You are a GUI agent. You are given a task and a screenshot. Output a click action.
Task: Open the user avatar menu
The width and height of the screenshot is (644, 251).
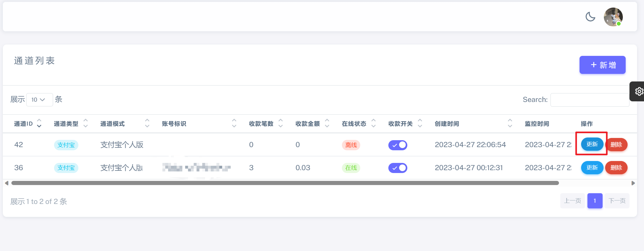[x=613, y=17]
